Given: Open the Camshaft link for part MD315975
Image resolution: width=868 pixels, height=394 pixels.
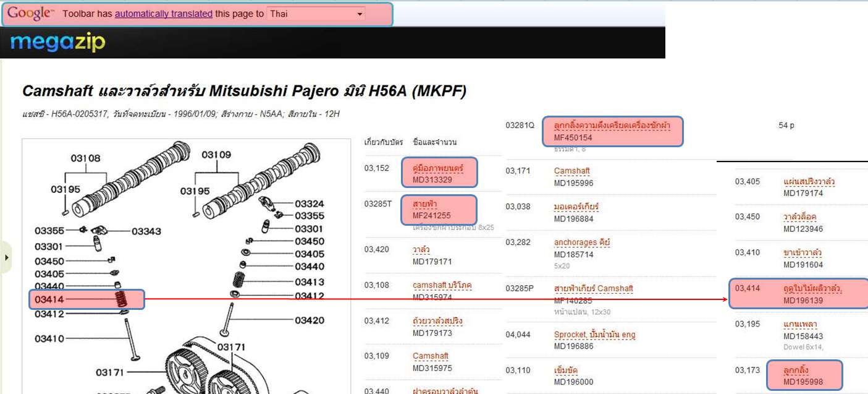Looking at the screenshot, I should pos(431,356).
